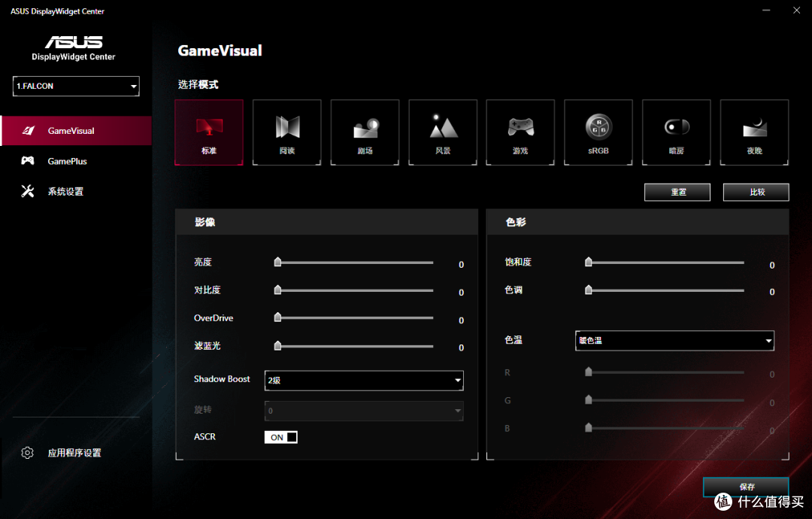Click the B channel slider handle
Screen dimensions: 812x519
tap(588, 427)
